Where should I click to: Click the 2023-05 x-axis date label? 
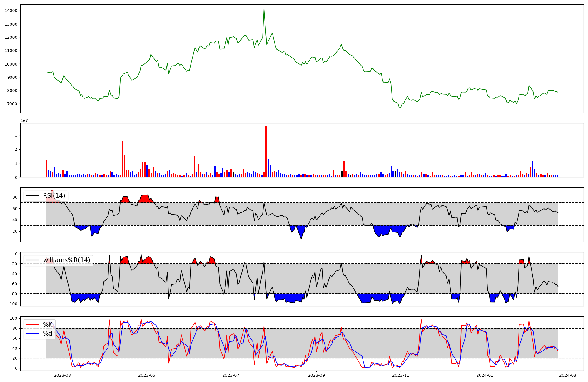click(x=146, y=375)
